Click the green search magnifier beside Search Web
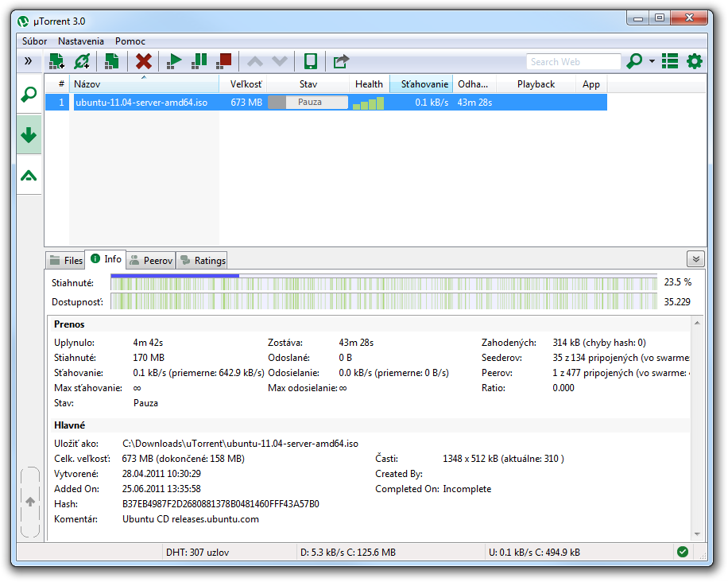This screenshot has height=582, width=728. tap(634, 61)
